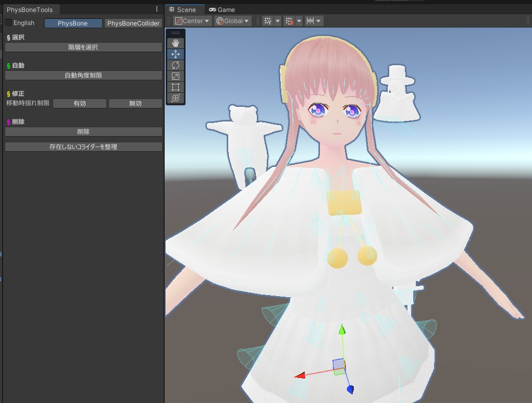The image size is (532, 403).
Task: Open PhysBoneTools panel options menu
Action: coord(157,9)
